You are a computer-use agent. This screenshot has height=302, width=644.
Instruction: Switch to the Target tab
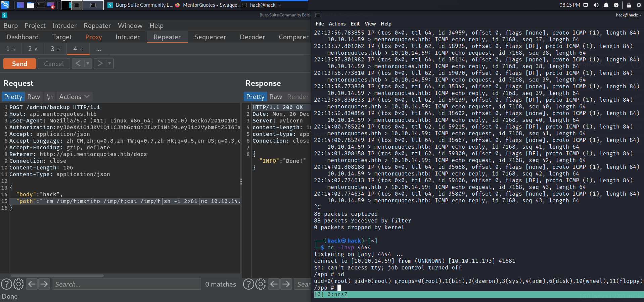pos(62,37)
